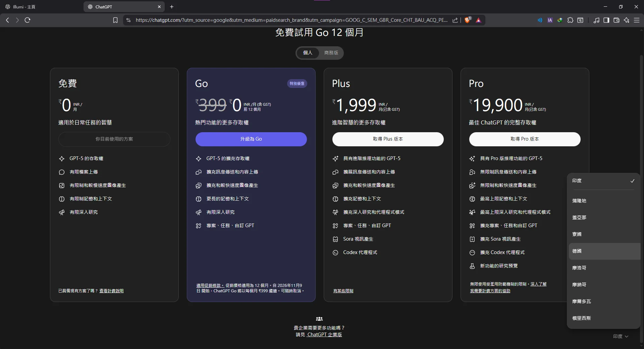Image resolution: width=644 pixels, height=349 pixels.
Task: Click the Brave Rewards triangle icon
Action: (479, 20)
